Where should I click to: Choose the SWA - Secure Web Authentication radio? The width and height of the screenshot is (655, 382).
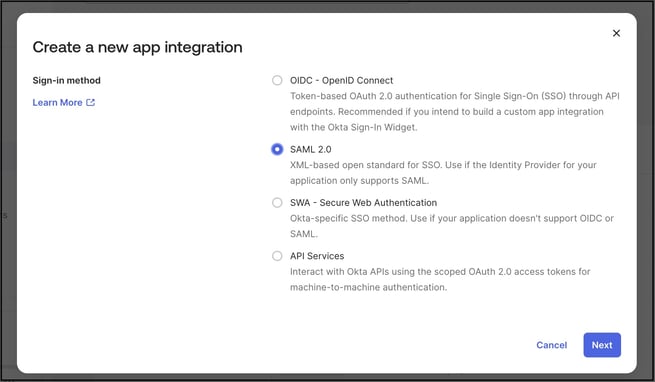277,203
